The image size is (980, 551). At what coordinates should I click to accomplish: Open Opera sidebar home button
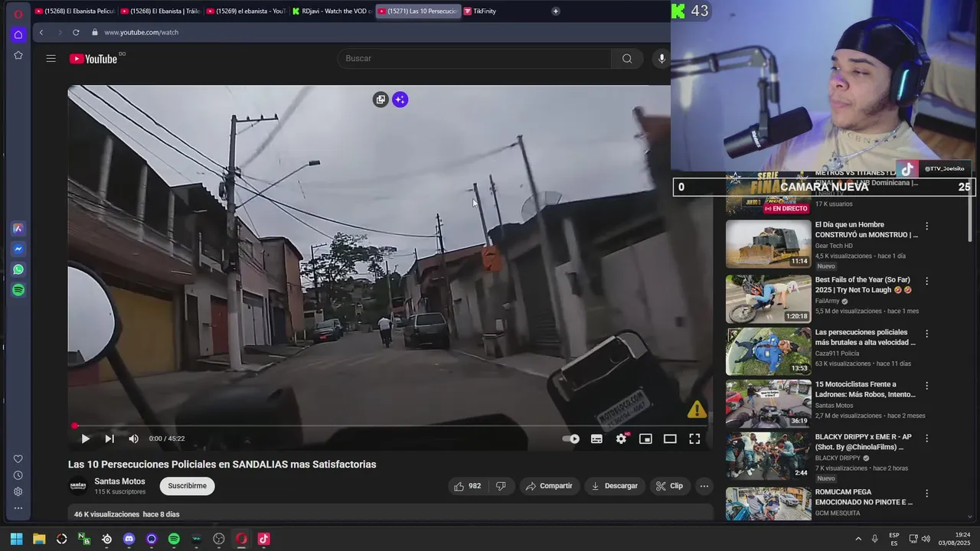click(18, 34)
